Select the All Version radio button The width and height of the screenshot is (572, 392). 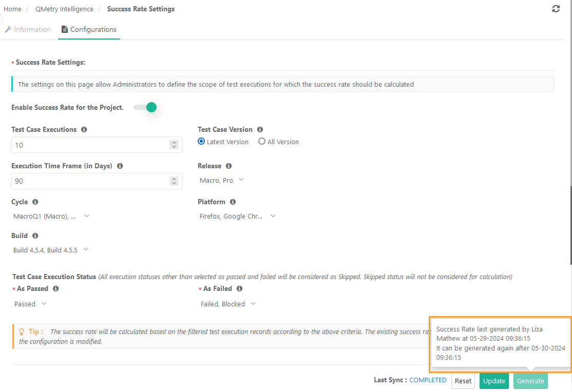(262, 142)
